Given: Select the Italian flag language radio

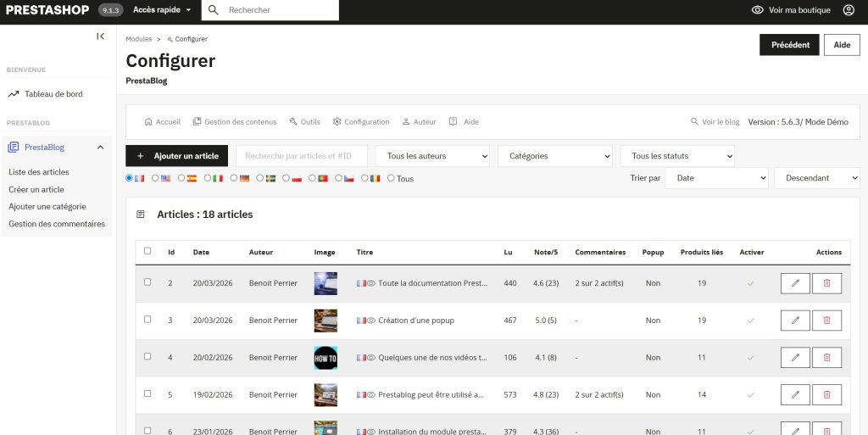Looking at the screenshot, I should point(208,178).
